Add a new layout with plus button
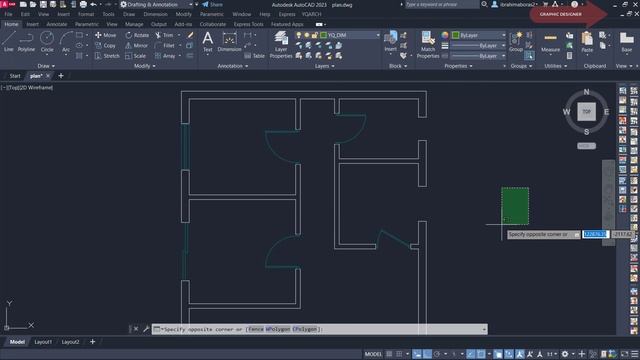Viewport: 640px width, 360px height. 93,342
